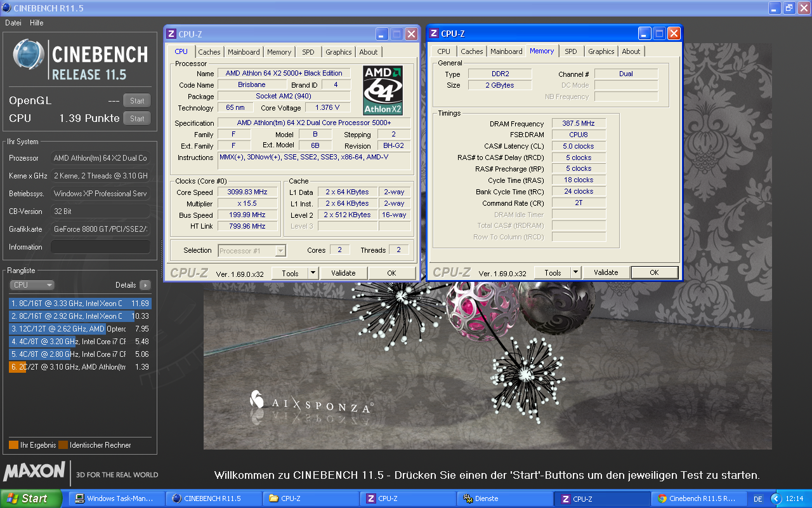Open the Hilfe menu
The width and height of the screenshot is (812, 508).
click(x=37, y=22)
